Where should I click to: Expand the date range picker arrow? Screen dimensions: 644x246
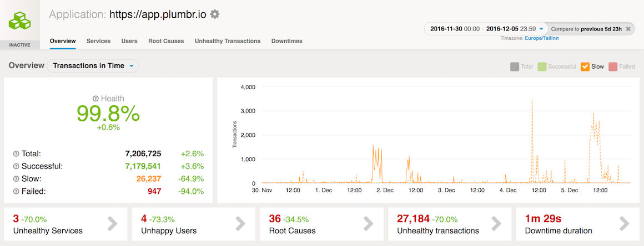[541, 29]
